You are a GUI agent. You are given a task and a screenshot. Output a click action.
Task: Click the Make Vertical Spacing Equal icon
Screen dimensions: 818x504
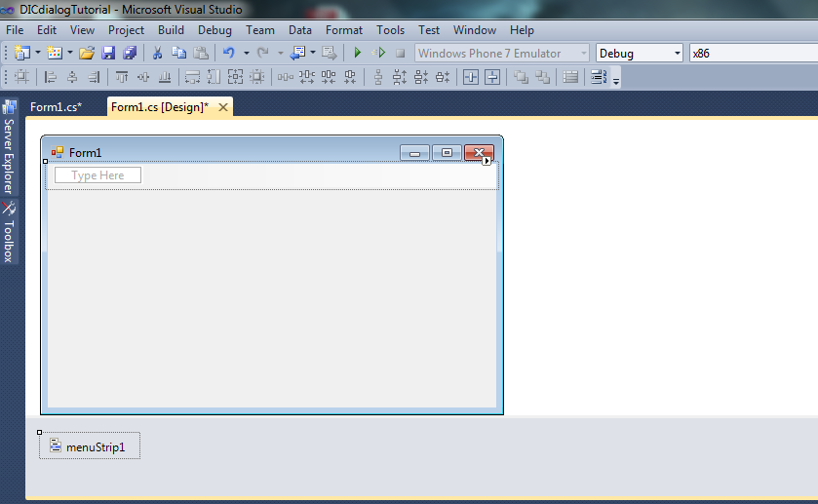[x=378, y=77]
